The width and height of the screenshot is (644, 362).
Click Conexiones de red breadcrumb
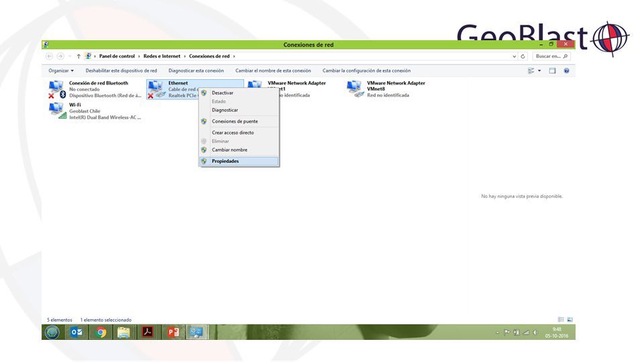[x=209, y=56]
